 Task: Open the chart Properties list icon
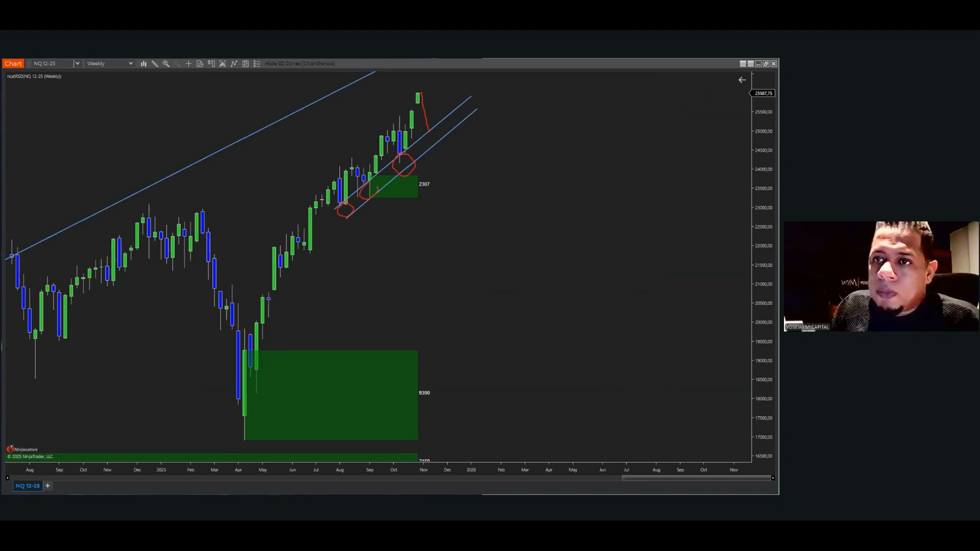pyautogui.click(x=257, y=64)
